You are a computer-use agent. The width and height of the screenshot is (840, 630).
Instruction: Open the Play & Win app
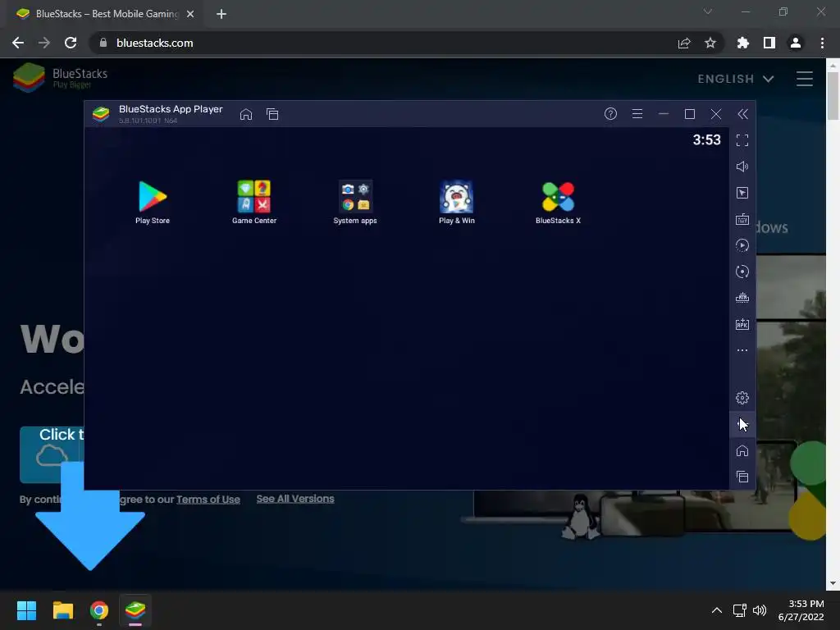456,202
